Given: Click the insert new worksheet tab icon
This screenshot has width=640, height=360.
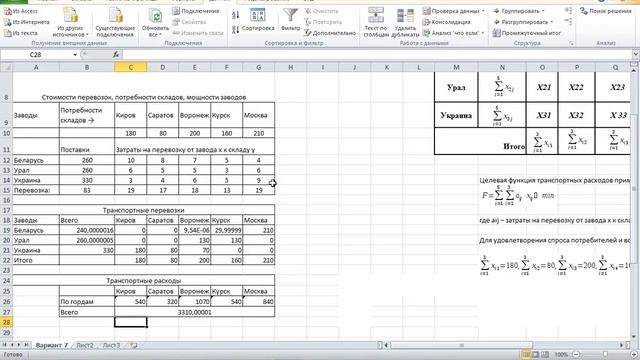Looking at the screenshot, I should click(x=133, y=345).
